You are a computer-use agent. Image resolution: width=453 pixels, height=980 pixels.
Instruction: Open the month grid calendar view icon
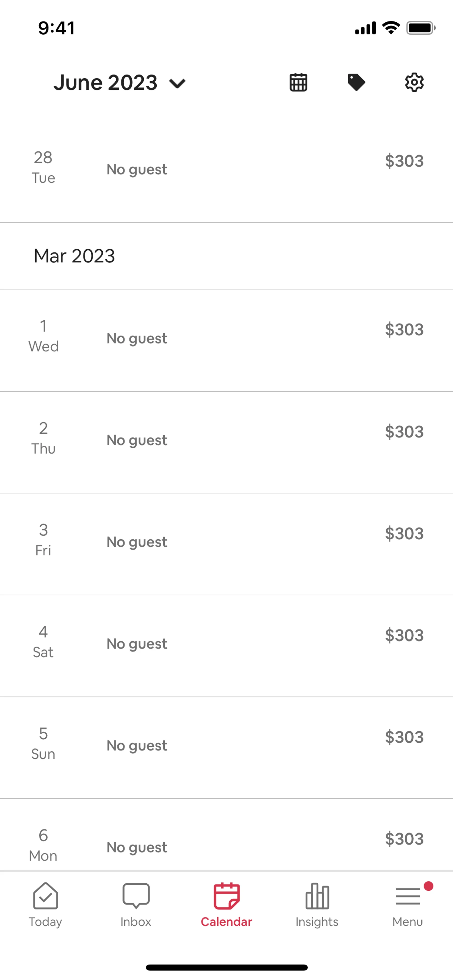[x=298, y=83]
